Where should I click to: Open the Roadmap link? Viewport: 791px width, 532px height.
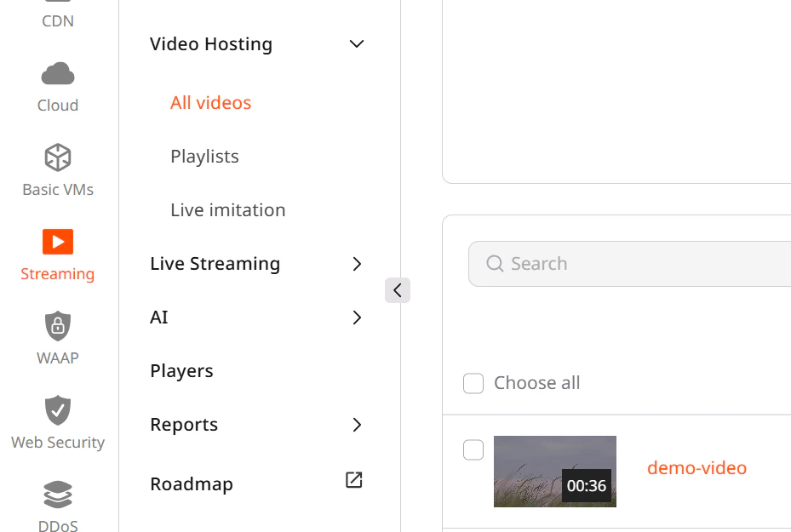(192, 484)
